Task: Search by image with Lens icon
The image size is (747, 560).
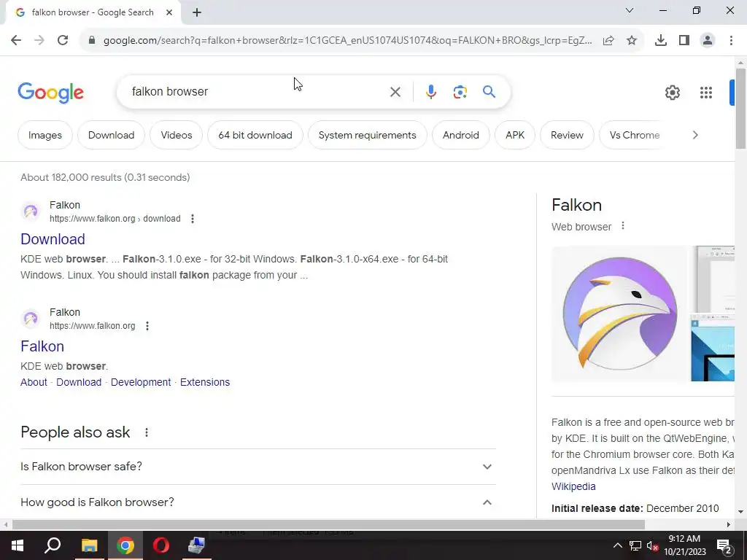Action: pyautogui.click(x=460, y=92)
